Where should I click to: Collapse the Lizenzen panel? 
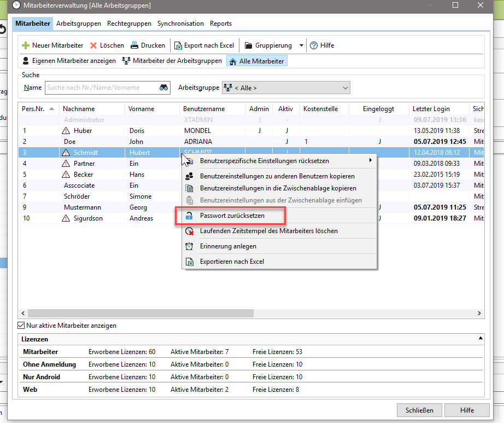(x=480, y=339)
